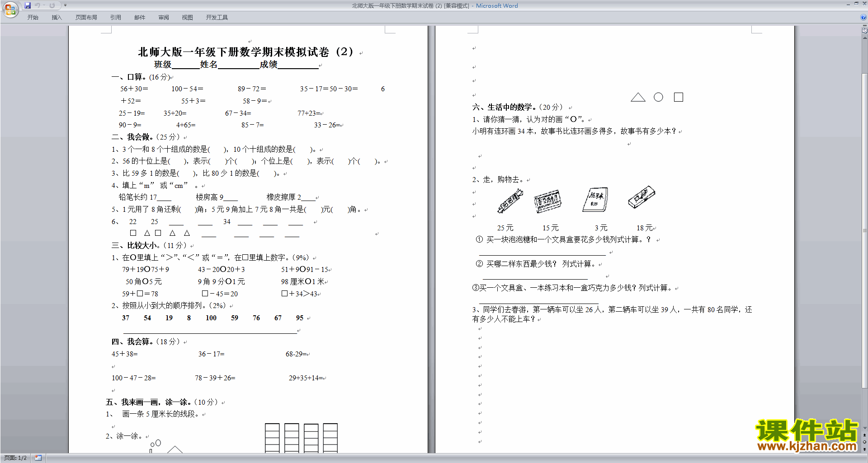Click the document title heading 北师大版一年级下册数学期末模拟试卷
Viewport: 868px width, 463px height.
pos(245,52)
